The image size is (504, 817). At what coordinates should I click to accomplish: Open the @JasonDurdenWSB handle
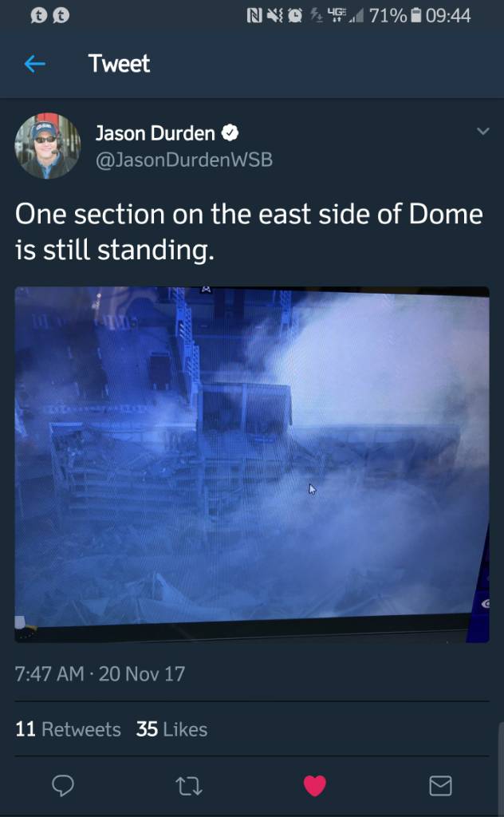(183, 160)
